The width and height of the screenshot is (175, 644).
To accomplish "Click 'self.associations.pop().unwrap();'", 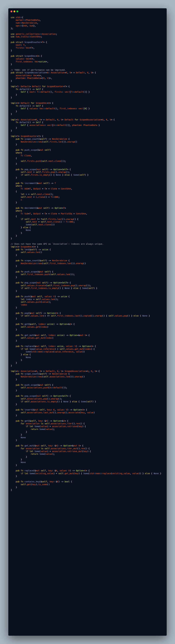I will tap(41, 399).
